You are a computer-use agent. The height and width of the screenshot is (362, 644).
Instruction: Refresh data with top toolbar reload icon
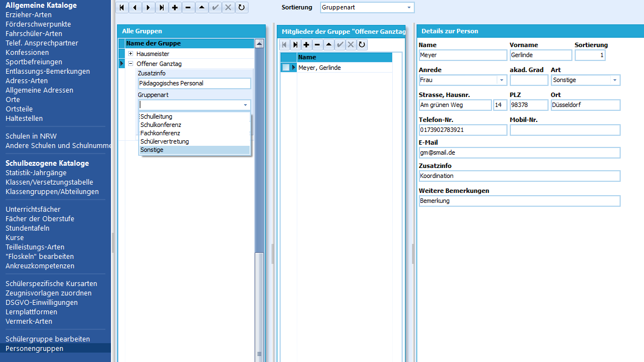pyautogui.click(x=241, y=7)
